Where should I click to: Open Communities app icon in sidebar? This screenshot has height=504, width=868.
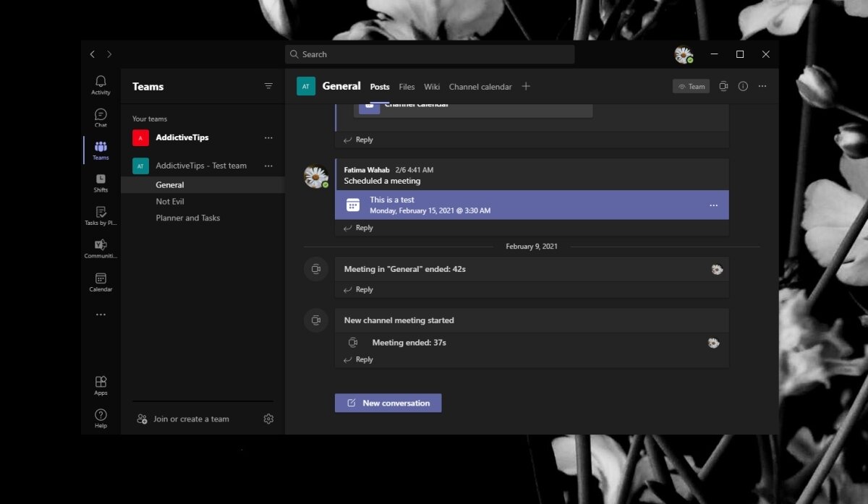[101, 248]
